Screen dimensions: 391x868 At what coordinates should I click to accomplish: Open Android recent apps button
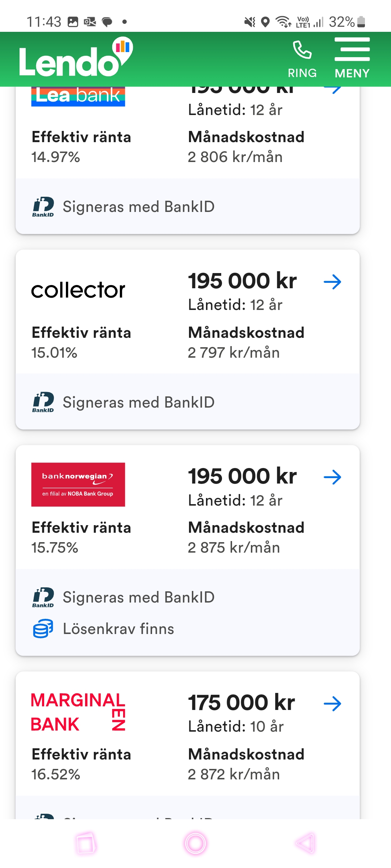[86, 843]
